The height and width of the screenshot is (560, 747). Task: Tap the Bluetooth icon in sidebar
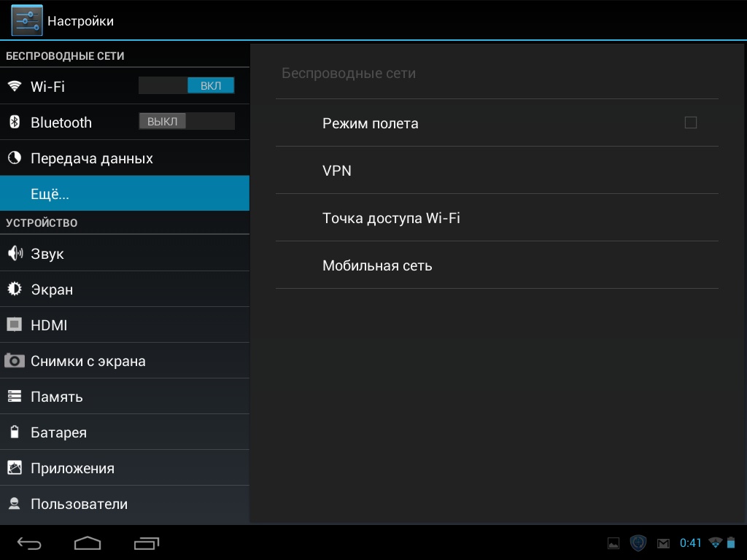click(x=15, y=122)
